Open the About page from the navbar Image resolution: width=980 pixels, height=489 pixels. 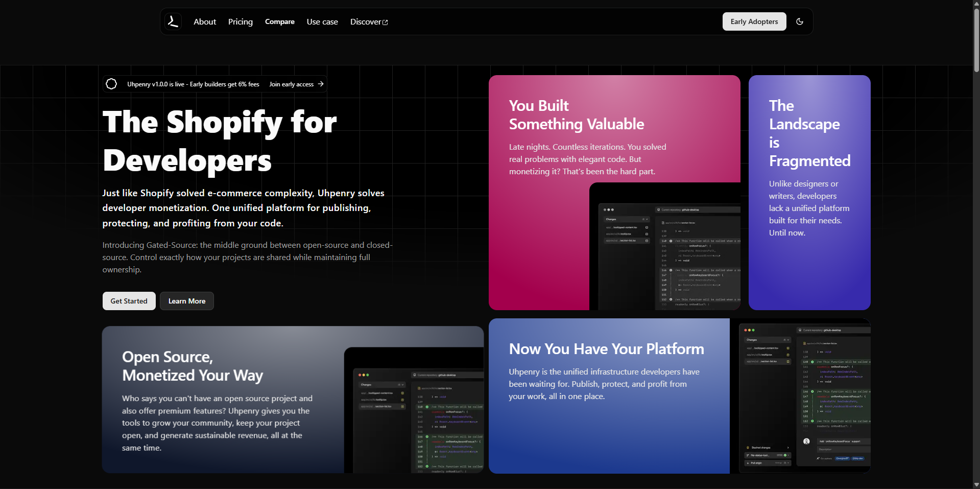tap(204, 21)
